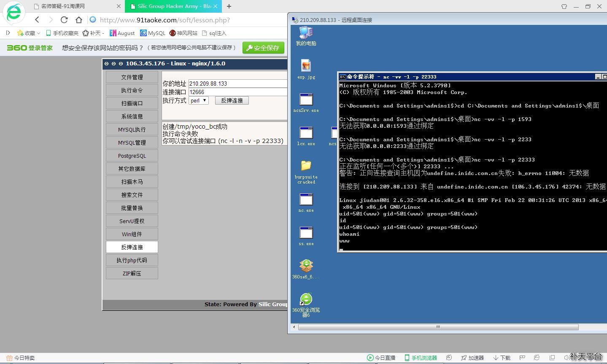This screenshot has width=607, height=364.
Task: Click remote desktop scrollbar left arrow
Action: (x=294, y=327)
